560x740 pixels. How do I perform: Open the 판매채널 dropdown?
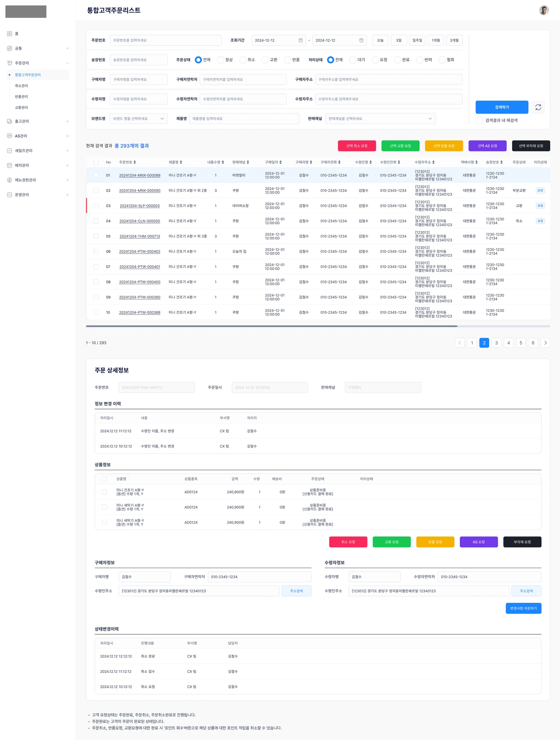pyautogui.click(x=381, y=119)
